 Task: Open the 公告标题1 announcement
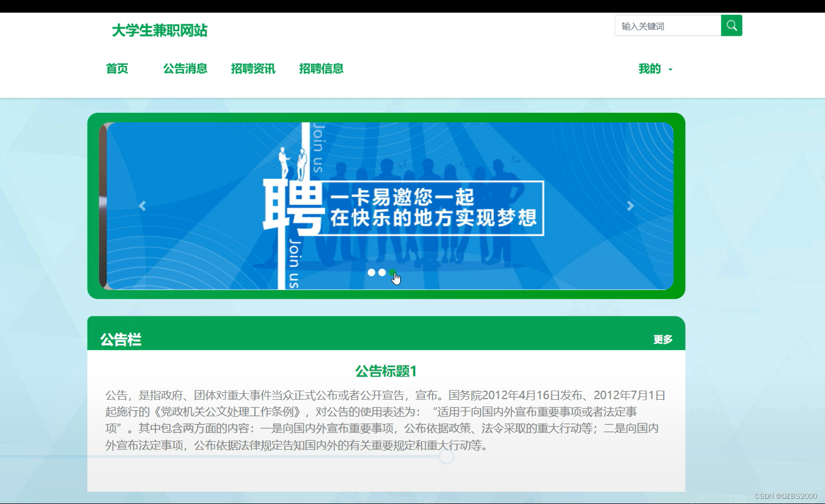tap(386, 371)
